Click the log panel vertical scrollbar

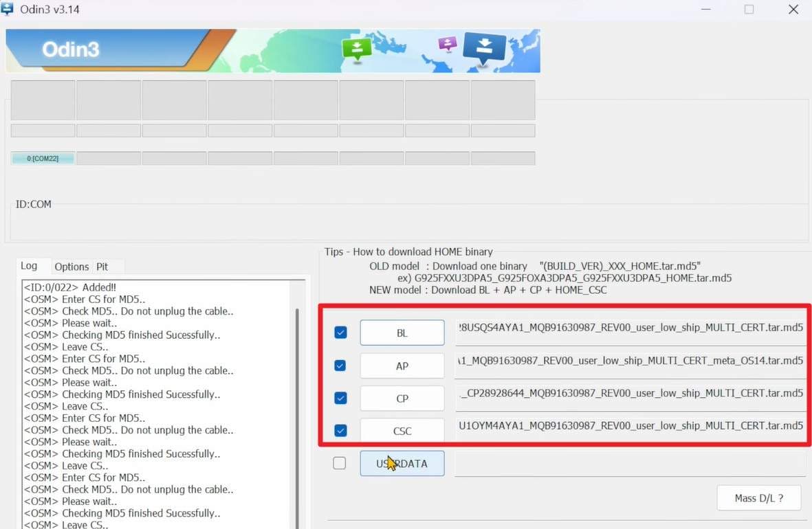(297, 414)
